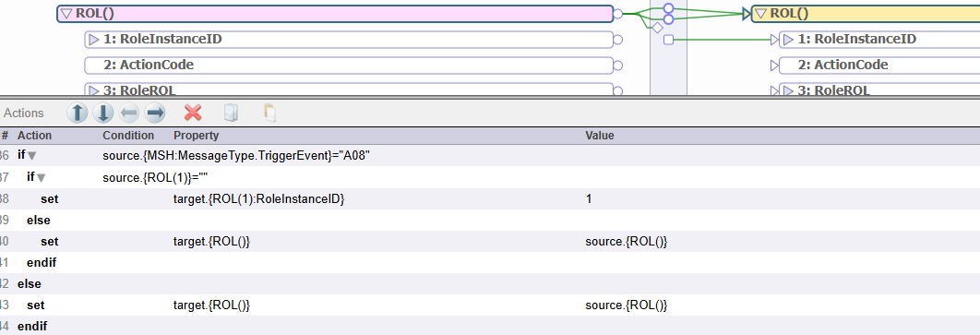This screenshot has width=980, height=335.
Task: Edit the A08 TriggerEvent condition cell
Action: tap(237, 156)
